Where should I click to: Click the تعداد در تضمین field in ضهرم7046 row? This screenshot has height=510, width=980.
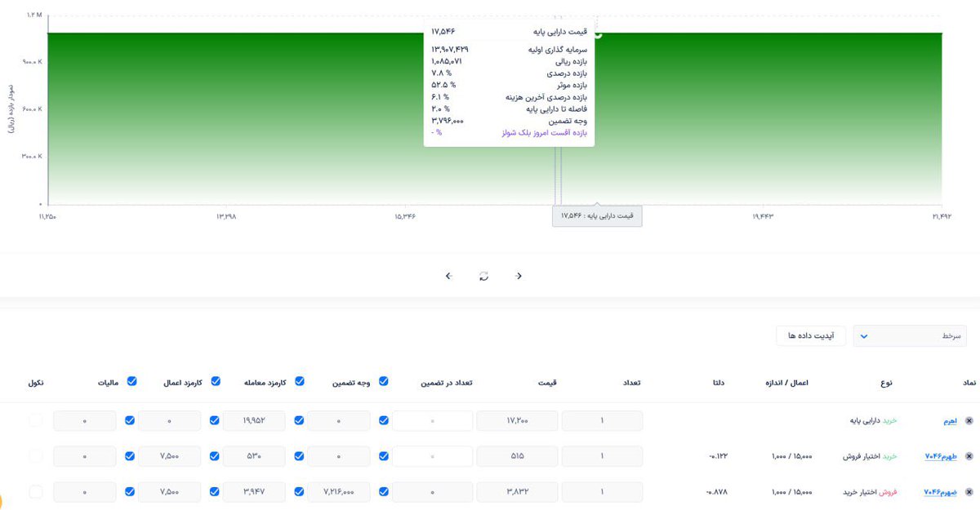click(x=432, y=492)
